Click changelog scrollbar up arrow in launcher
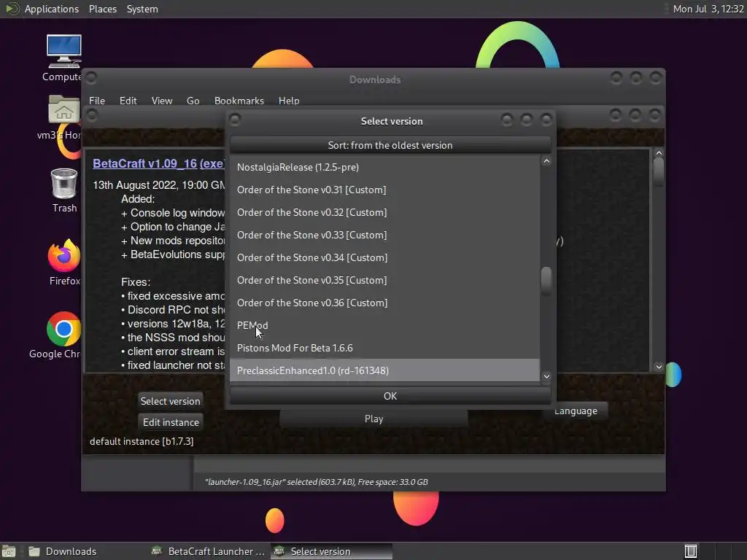Image resolution: width=747 pixels, height=560 pixels. [x=659, y=153]
